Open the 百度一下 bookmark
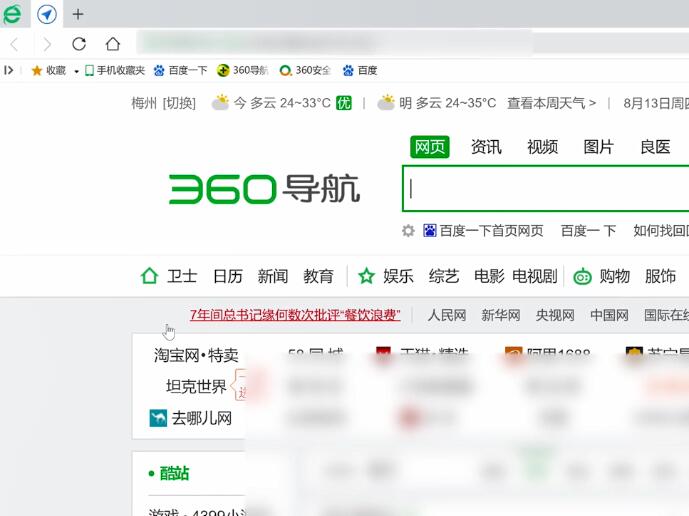This screenshot has height=516, width=689. pyautogui.click(x=180, y=70)
